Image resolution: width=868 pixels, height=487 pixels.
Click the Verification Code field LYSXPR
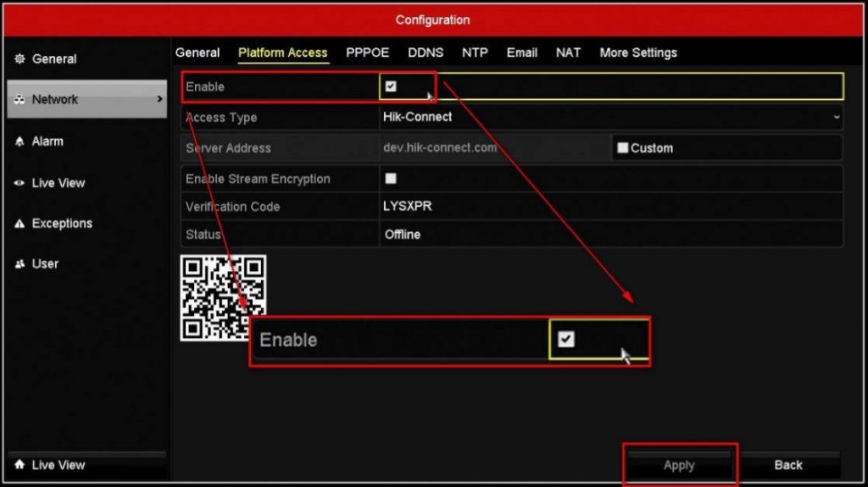(611, 206)
